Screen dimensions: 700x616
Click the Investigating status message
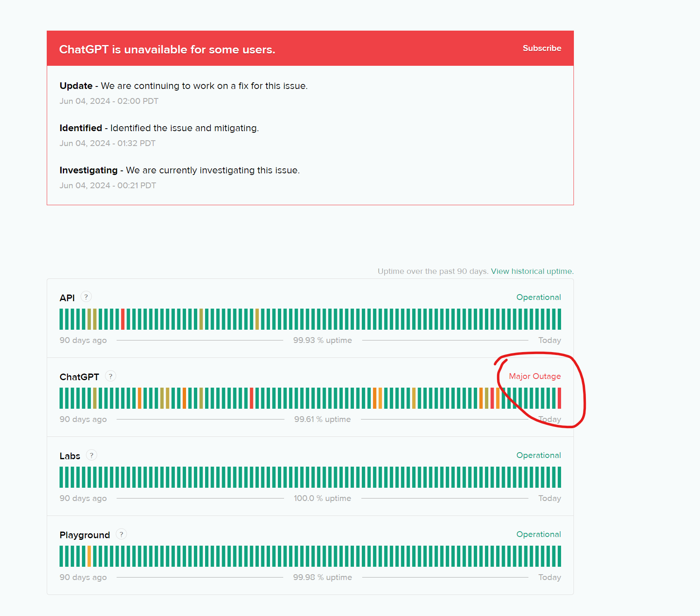pos(179,170)
